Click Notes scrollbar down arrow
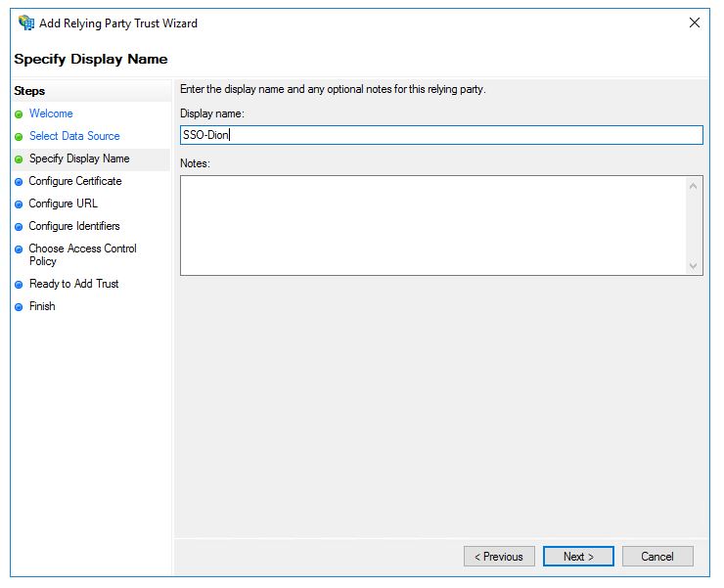 [693, 266]
